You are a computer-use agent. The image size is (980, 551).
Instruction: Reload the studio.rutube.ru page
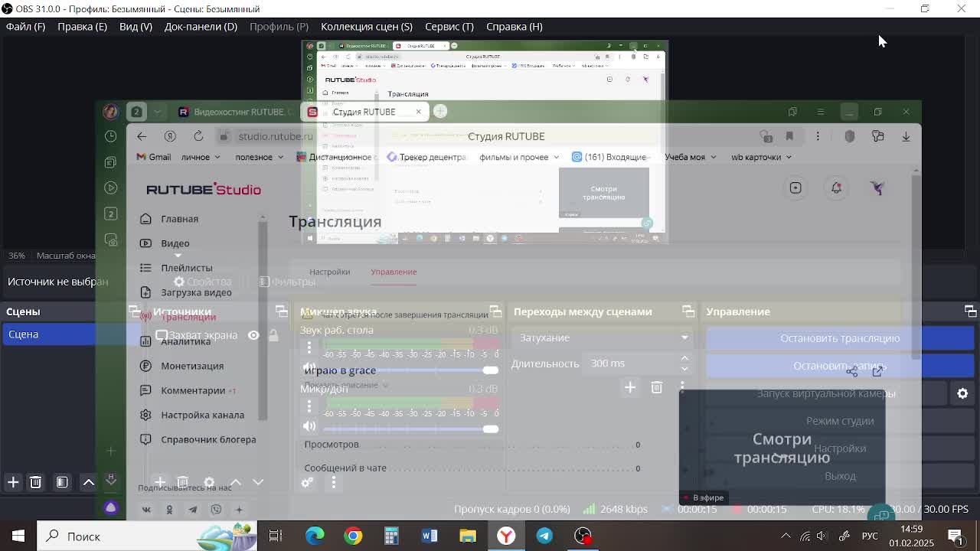tap(198, 136)
